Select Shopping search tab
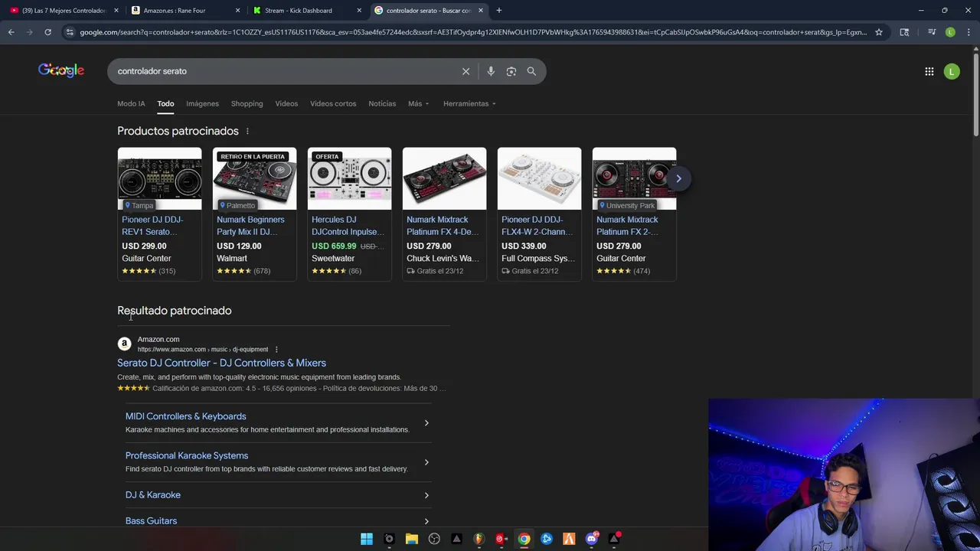Image resolution: width=980 pixels, height=551 pixels. 247,103
